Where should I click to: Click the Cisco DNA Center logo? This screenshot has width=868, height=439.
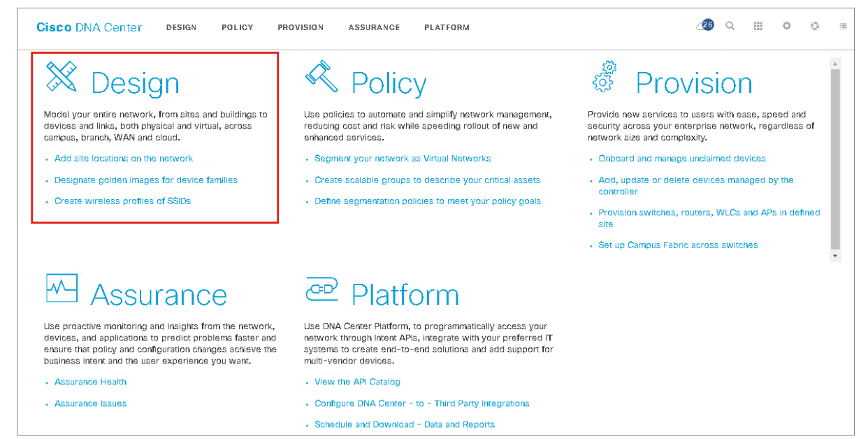(x=89, y=27)
